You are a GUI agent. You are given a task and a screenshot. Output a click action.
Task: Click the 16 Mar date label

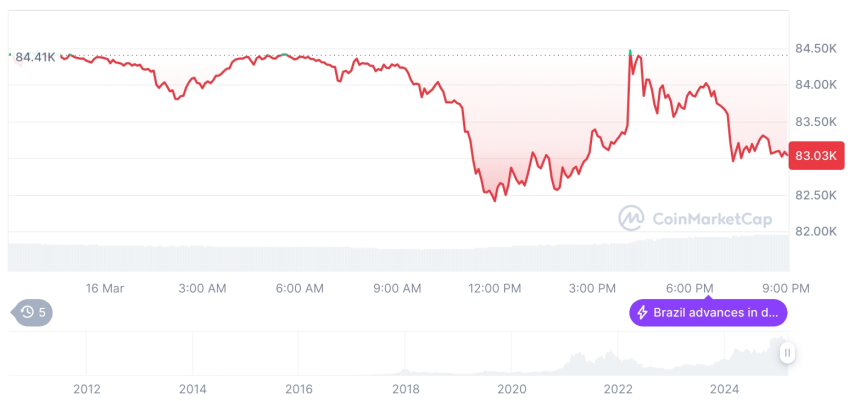click(x=105, y=288)
